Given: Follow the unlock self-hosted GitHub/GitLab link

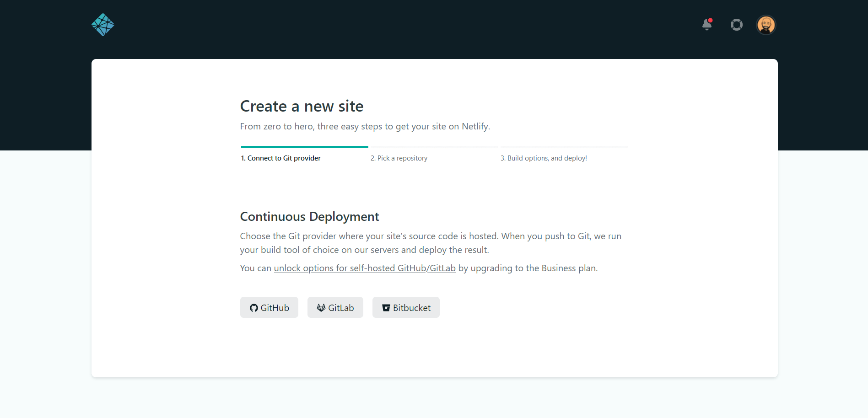Looking at the screenshot, I should (x=365, y=268).
